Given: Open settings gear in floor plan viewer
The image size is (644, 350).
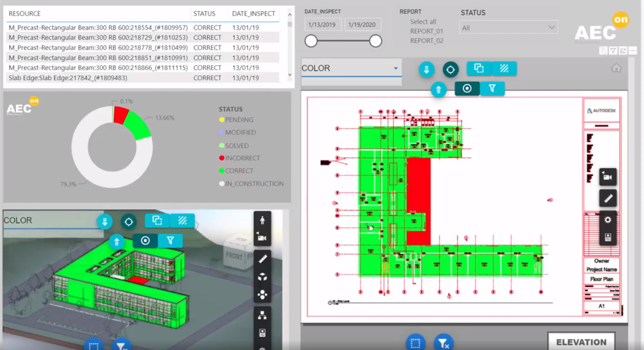Looking at the screenshot, I should click(608, 220).
